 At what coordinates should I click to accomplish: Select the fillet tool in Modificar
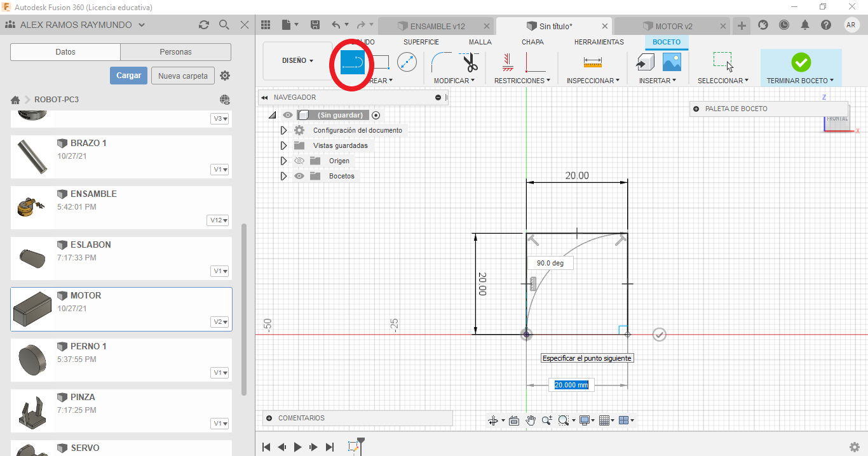pyautogui.click(x=442, y=62)
